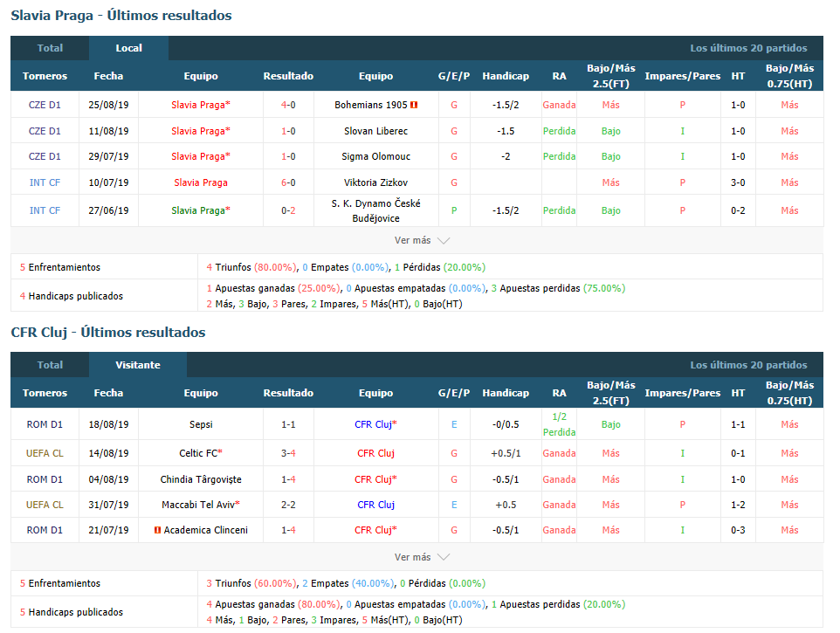Select Local tab in Slavia Praga table

point(128,48)
